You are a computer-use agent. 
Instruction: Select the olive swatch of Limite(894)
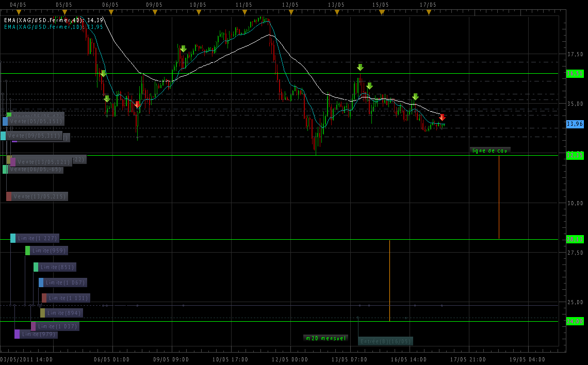[x=43, y=313]
